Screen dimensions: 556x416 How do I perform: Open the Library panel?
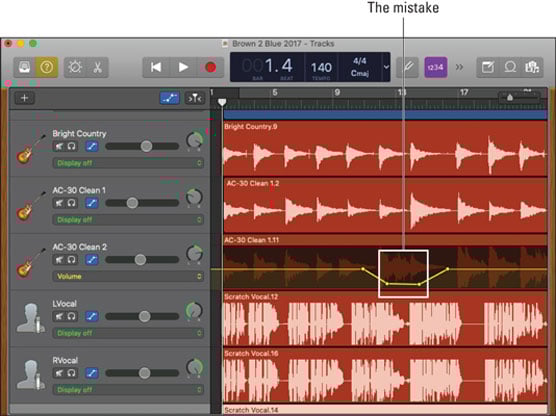pos(24,67)
